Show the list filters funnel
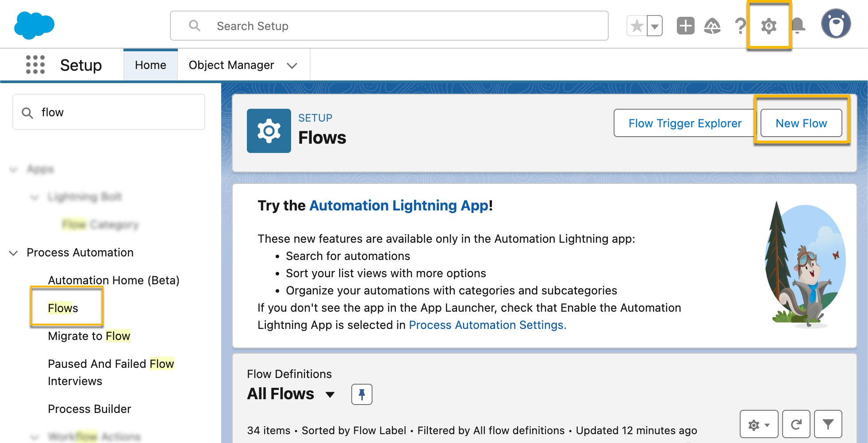This screenshot has height=443, width=868. coord(828,424)
